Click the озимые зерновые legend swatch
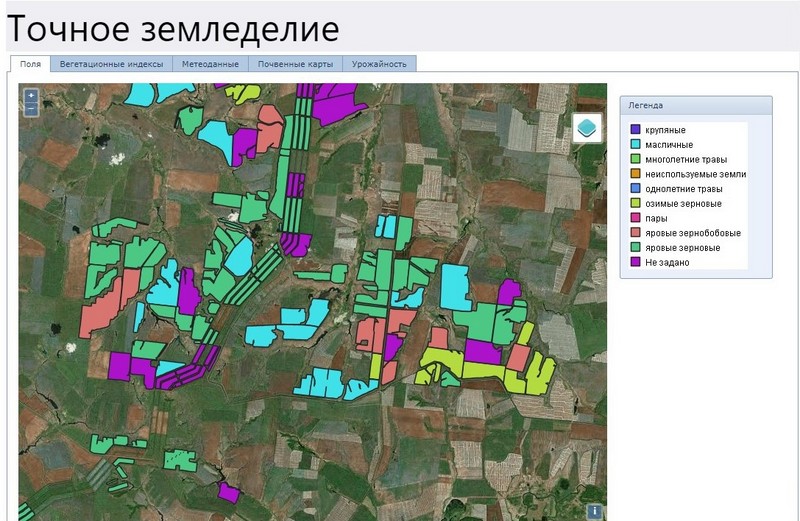Image resolution: width=800 pixels, height=521 pixels. [x=635, y=203]
